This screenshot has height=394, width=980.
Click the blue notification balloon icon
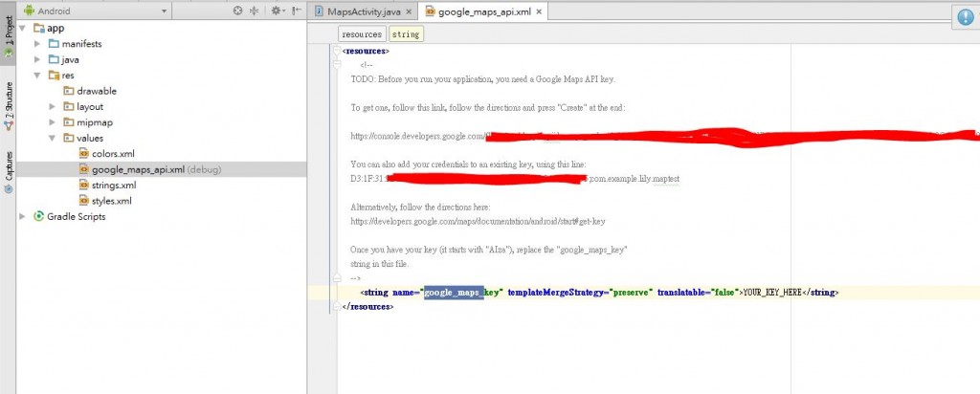(x=967, y=17)
